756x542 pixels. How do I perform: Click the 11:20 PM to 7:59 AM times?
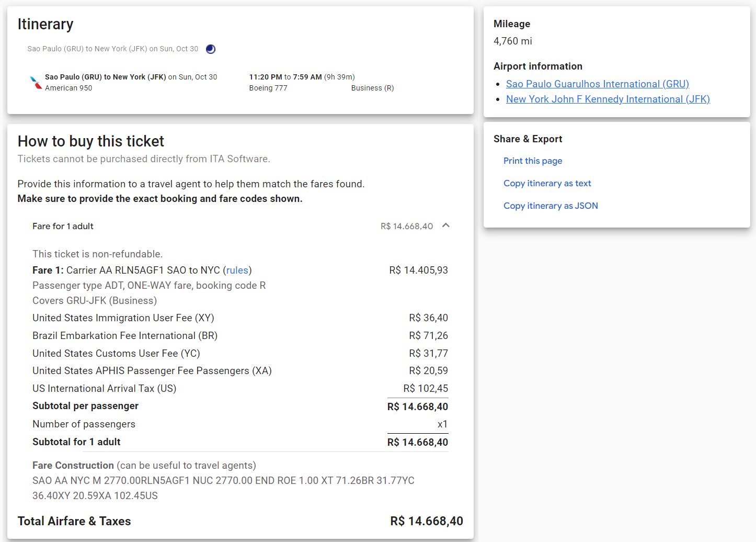[x=285, y=77]
